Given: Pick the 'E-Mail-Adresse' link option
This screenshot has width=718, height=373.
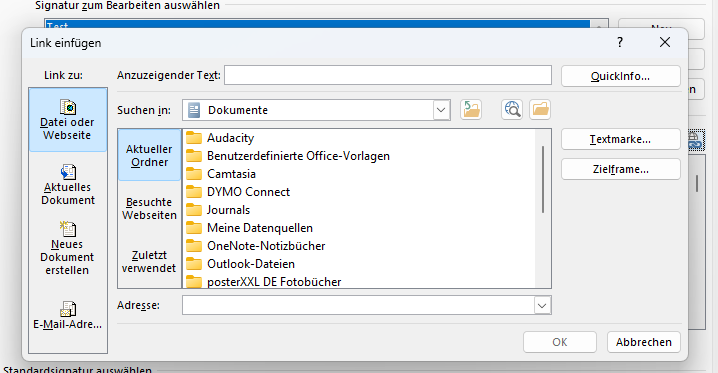Looking at the screenshot, I should [x=68, y=315].
